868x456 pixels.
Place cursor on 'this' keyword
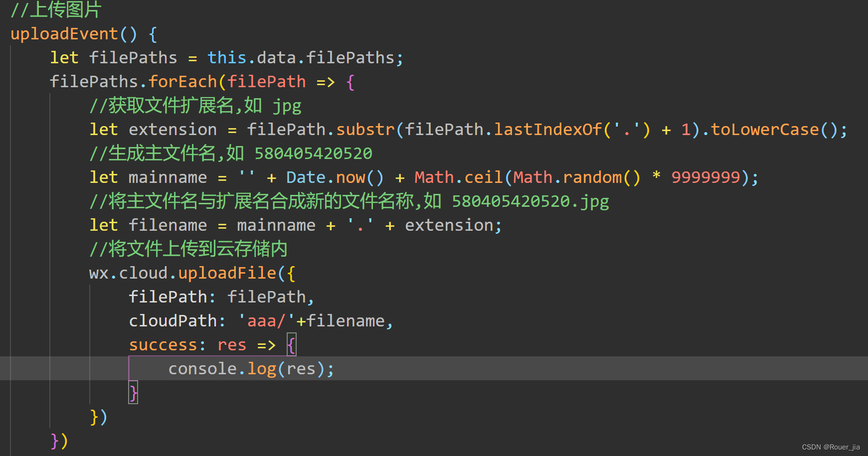tap(227, 58)
